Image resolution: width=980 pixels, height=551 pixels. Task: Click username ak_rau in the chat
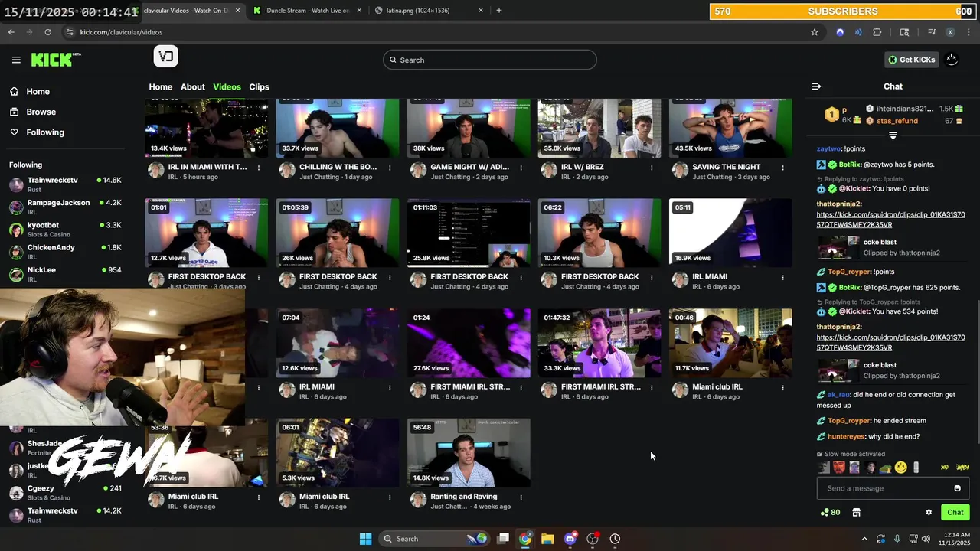coord(838,395)
